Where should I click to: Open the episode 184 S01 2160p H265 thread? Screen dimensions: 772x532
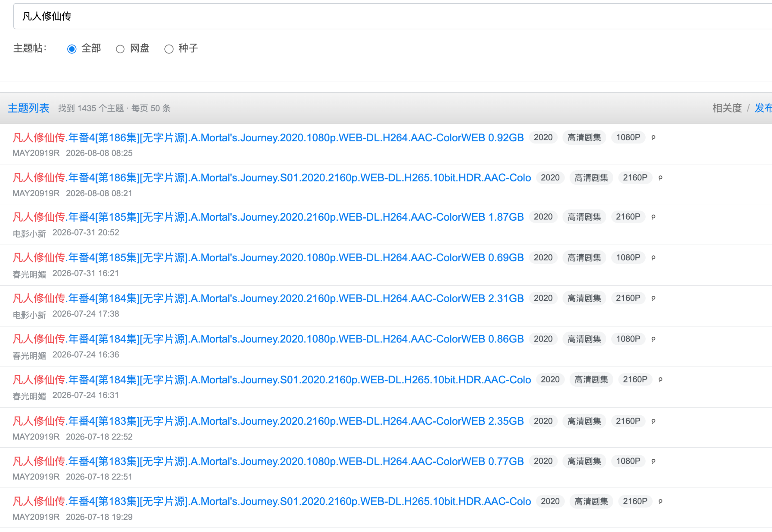tap(271, 380)
